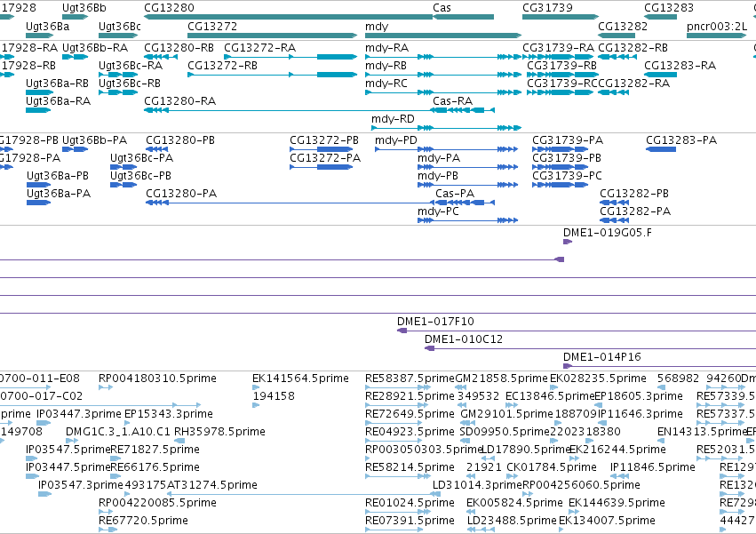Select transcript mdy-RC
756x534 pixels.
click(386, 84)
